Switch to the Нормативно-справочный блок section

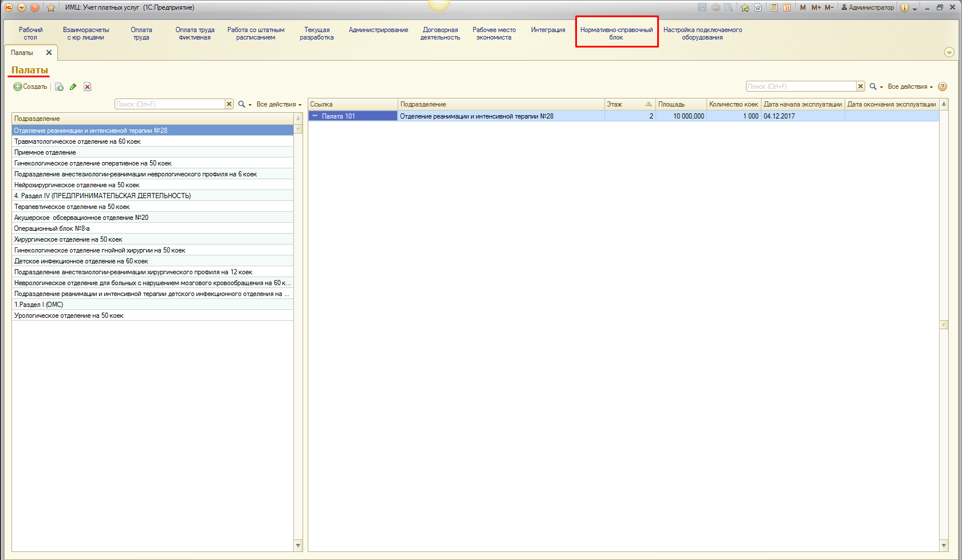point(617,33)
